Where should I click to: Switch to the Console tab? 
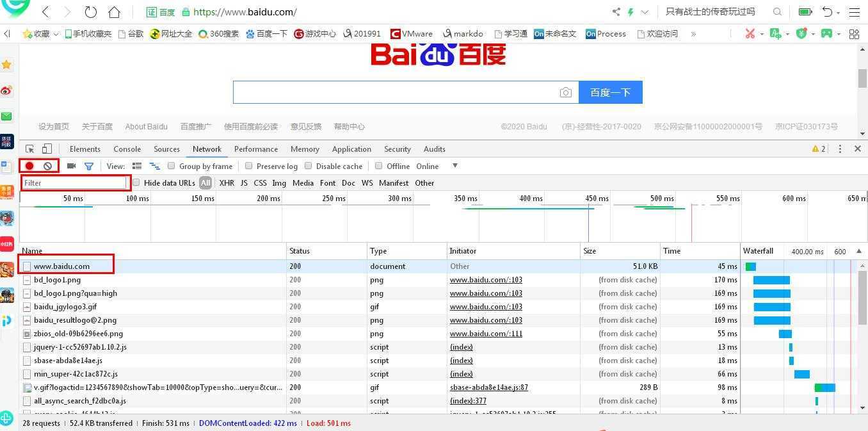(127, 149)
